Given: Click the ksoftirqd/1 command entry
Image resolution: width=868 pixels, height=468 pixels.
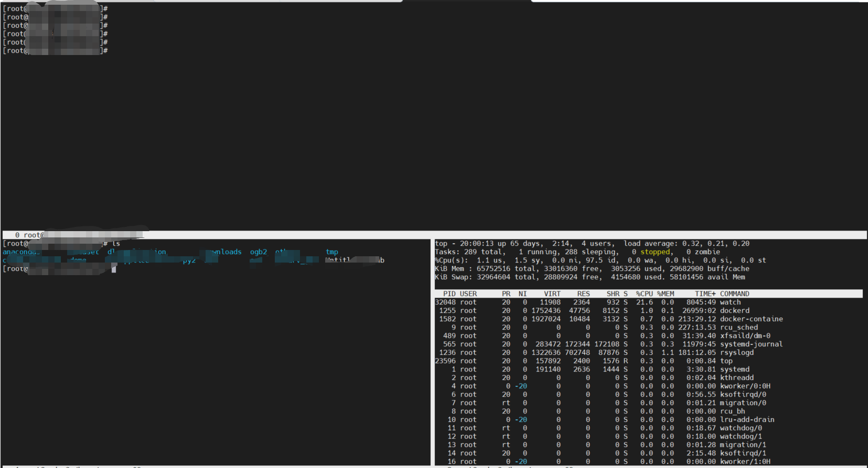Looking at the screenshot, I should pos(743,453).
